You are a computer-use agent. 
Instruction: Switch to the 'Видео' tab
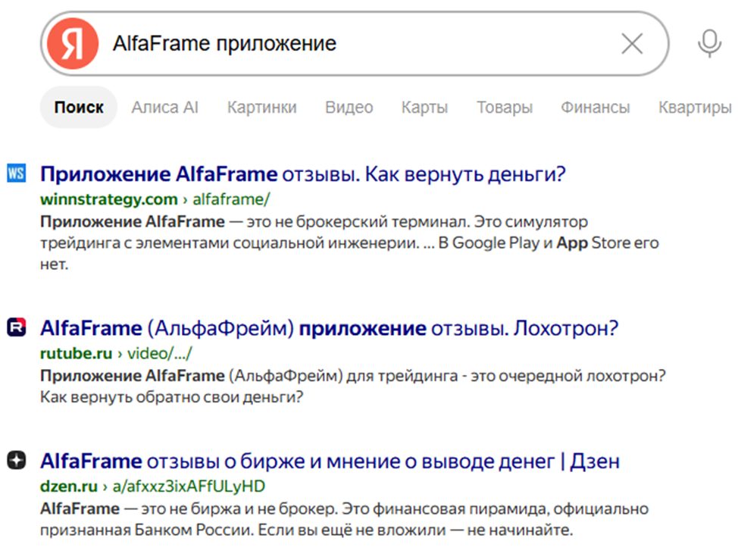pyautogui.click(x=349, y=108)
